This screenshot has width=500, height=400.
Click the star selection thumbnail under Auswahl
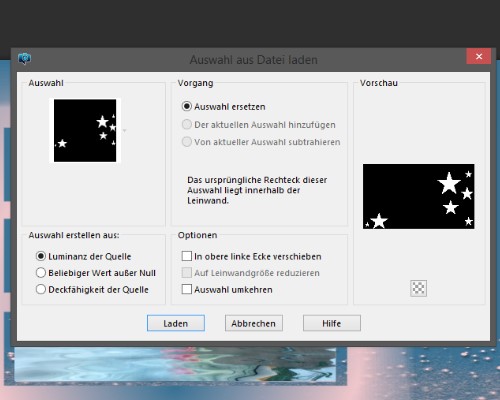(85, 130)
